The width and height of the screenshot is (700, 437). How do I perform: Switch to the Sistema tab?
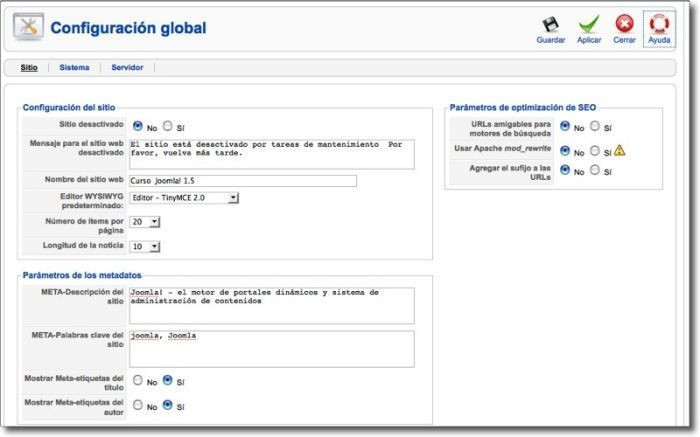(74, 67)
